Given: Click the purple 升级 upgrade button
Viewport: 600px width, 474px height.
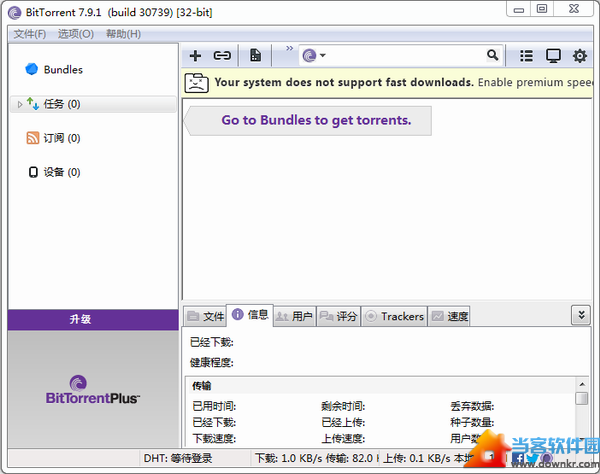Looking at the screenshot, I should pos(93,320).
